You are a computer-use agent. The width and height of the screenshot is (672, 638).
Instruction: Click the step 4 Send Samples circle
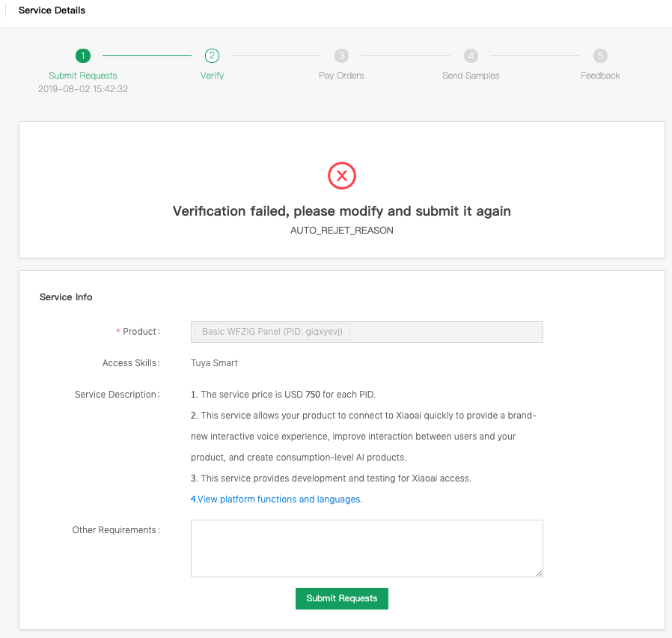(471, 55)
